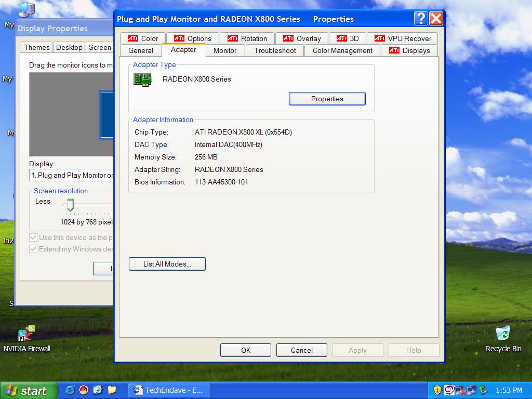The image size is (532, 399).
Task: Open the Color Management tab
Action: point(342,50)
